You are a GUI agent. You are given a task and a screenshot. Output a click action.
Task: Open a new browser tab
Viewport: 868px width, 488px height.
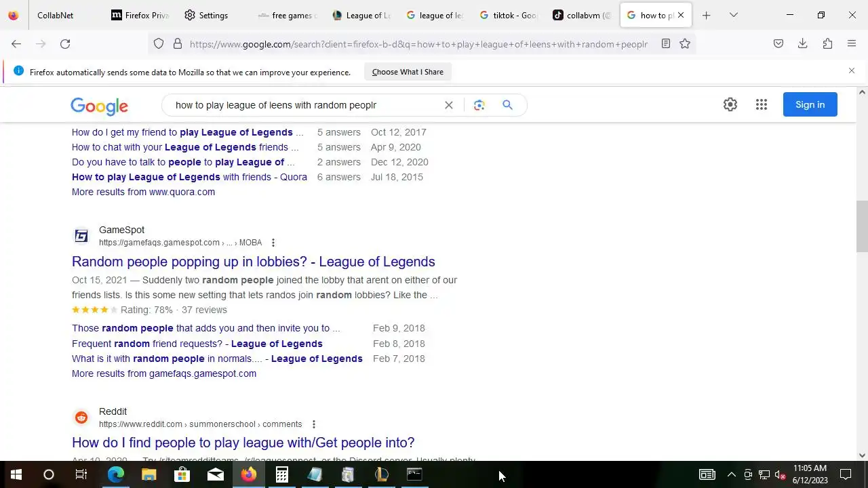click(706, 15)
